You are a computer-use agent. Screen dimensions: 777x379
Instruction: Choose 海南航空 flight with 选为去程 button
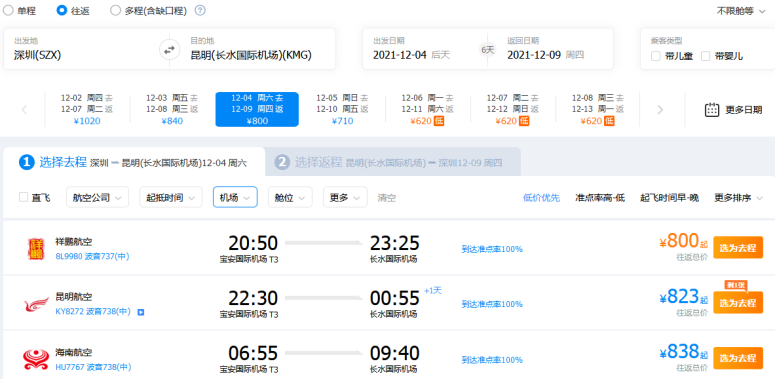(738, 358)
